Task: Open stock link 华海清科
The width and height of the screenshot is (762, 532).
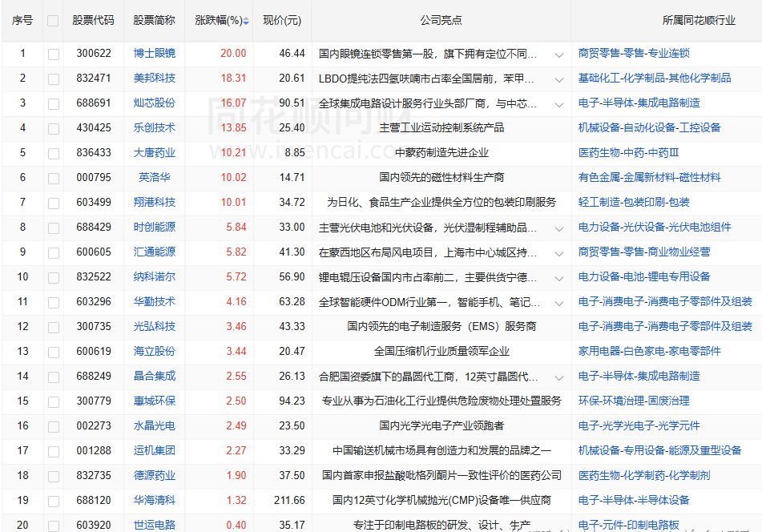Action: click(154, 501)
